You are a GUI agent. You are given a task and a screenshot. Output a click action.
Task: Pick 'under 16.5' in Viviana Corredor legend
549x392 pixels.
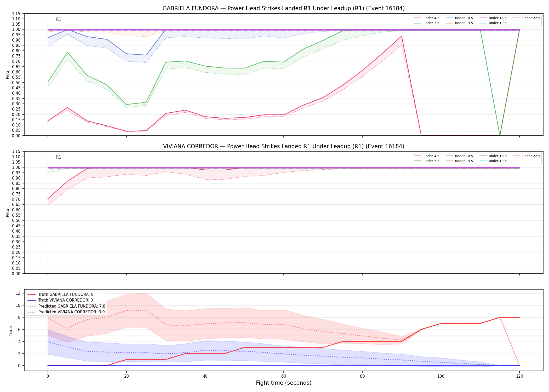(x=493, y=156)
